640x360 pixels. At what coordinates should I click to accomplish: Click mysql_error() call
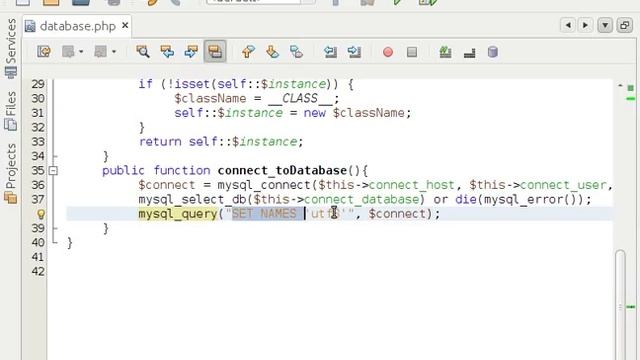530,200
